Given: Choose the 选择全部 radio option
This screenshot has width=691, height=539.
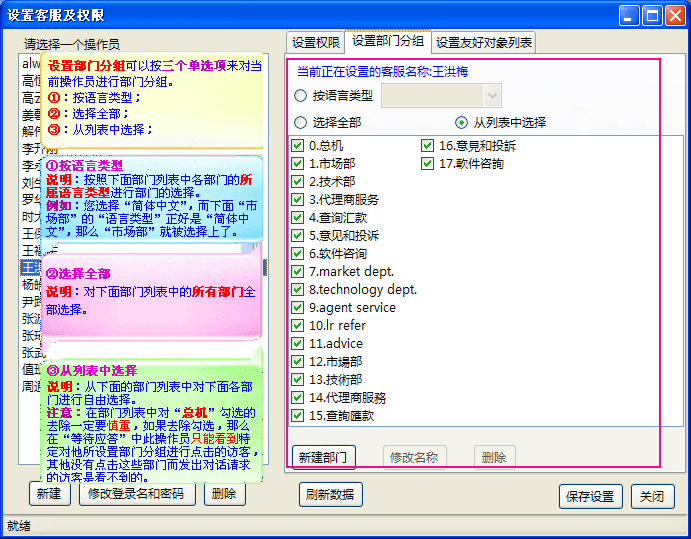Looking at the screenshot, I should 301,122.
